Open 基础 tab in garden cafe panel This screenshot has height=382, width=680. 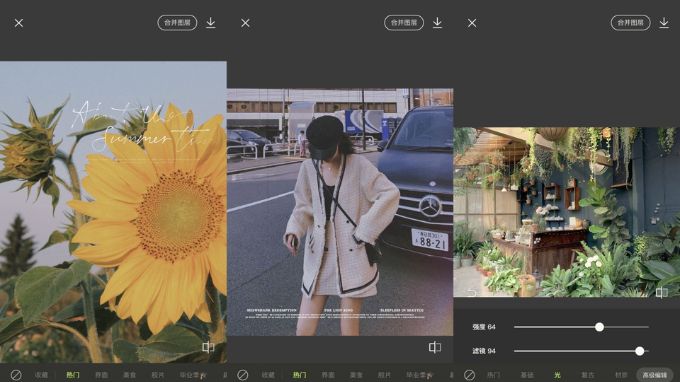(x=527, y=375)
